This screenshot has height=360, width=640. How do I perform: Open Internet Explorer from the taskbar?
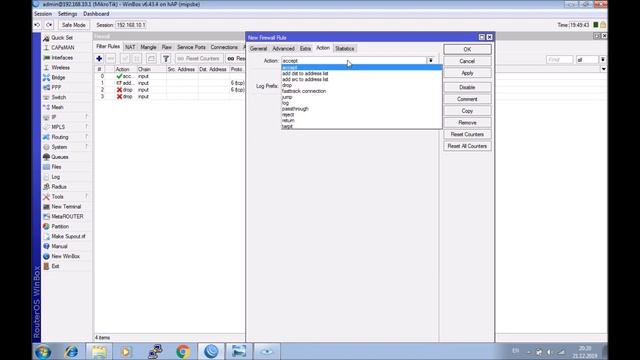point(71,351)
